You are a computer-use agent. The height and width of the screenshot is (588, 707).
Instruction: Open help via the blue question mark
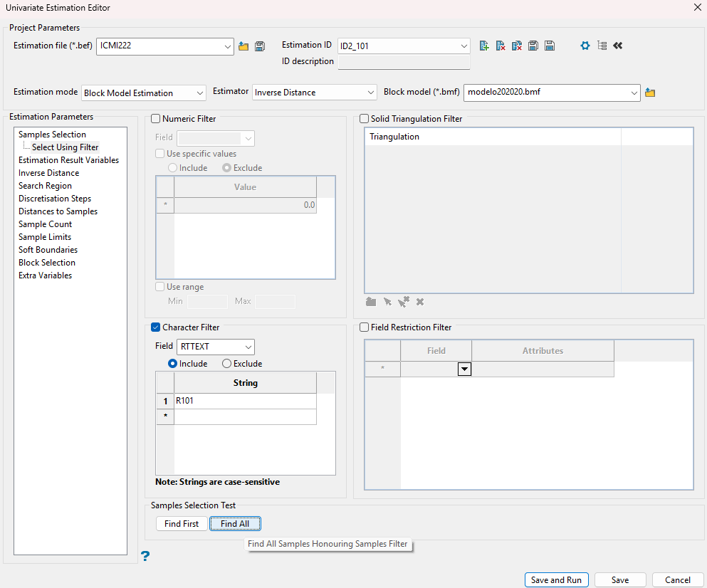coord(145,556)
